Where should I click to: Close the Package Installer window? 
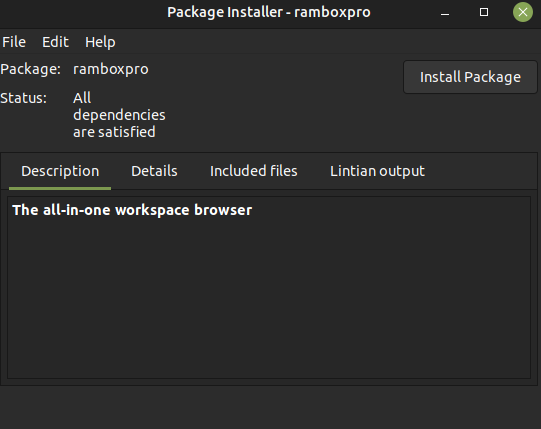coord(523,12)
